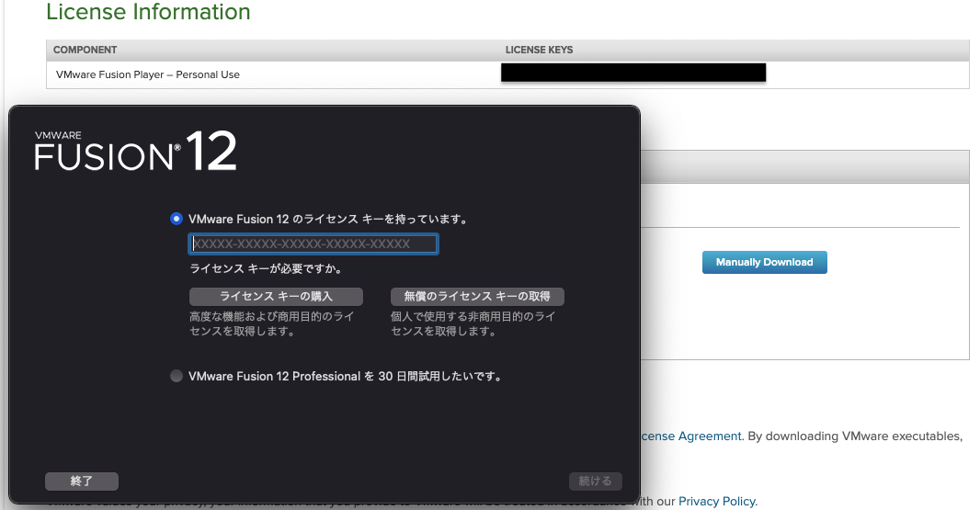Open the License Agreement link in page
This screenshot has width=980, height=510.
[x=691, y=436]
